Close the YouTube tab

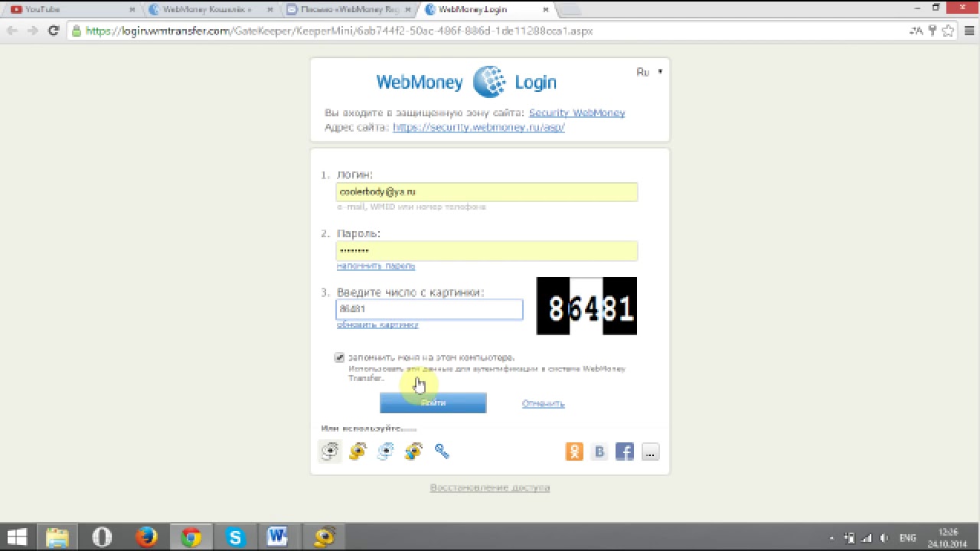pyautogui.click(x=132, y=10)
